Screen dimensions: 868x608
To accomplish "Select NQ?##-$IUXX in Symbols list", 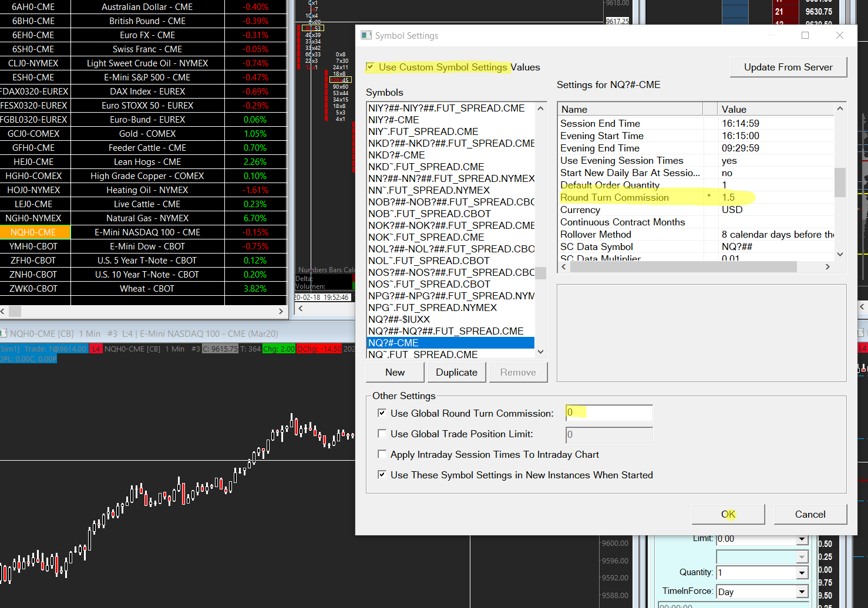I will click(x=450, y=319).
